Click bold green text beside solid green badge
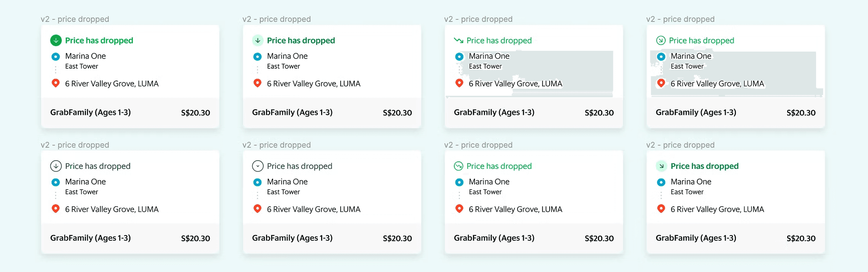Image resolution: width=868 pixels, height=272 pixels. pyautogui.click(x=99, y=41)
